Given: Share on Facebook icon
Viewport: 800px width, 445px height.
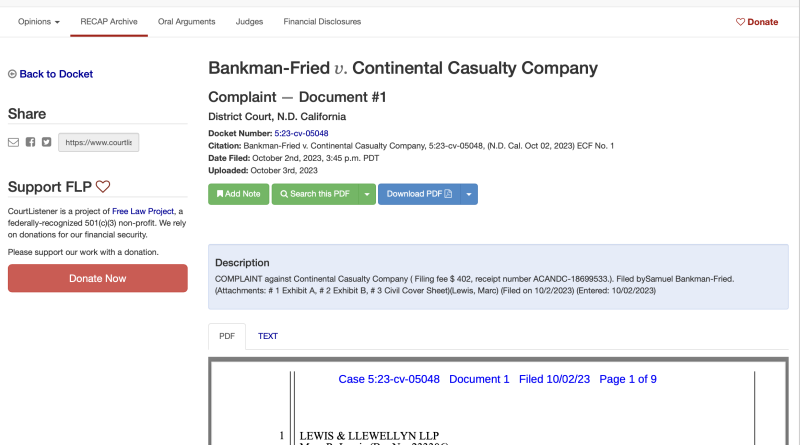Looking at the screenshot, I should [x=31, y=142].
